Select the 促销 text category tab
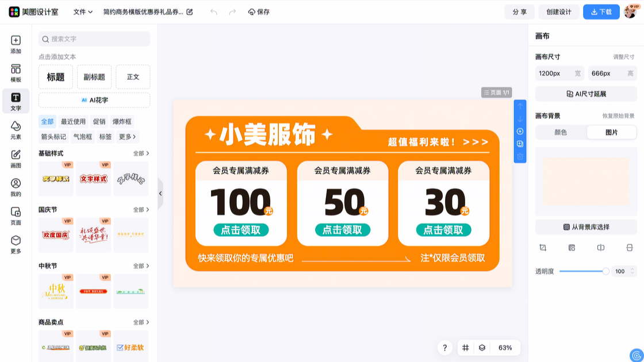This screenshot has height=362, width=644. tap(99, 121)
